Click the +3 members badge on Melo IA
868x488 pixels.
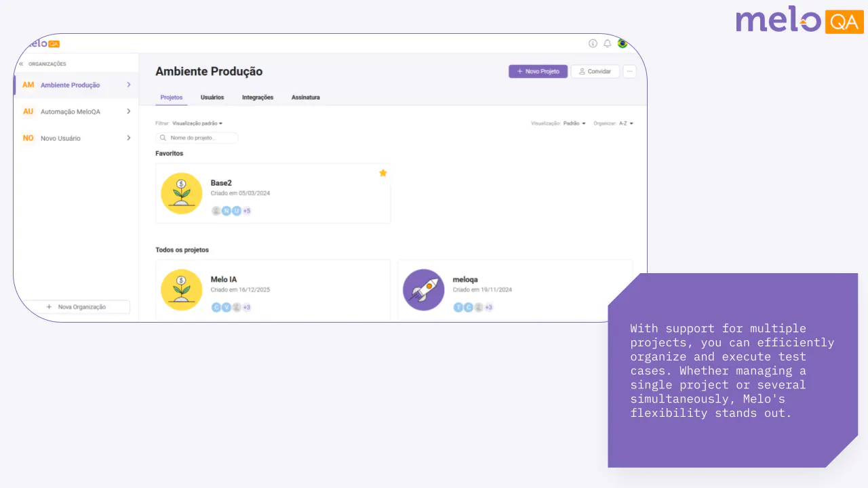pos(247,308)
